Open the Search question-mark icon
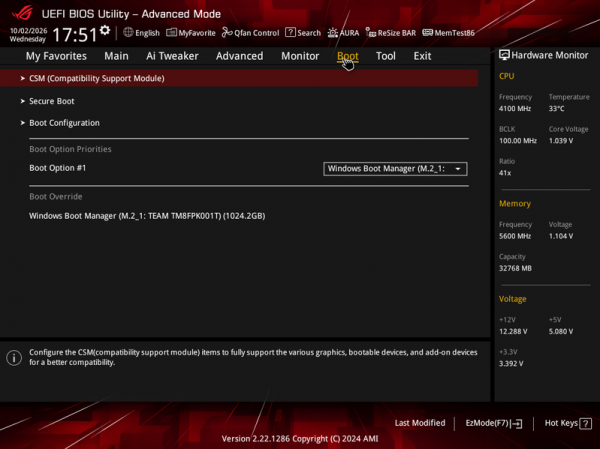Image resolution: width=600 pixels, height=449 pixels. click(290, 33)
